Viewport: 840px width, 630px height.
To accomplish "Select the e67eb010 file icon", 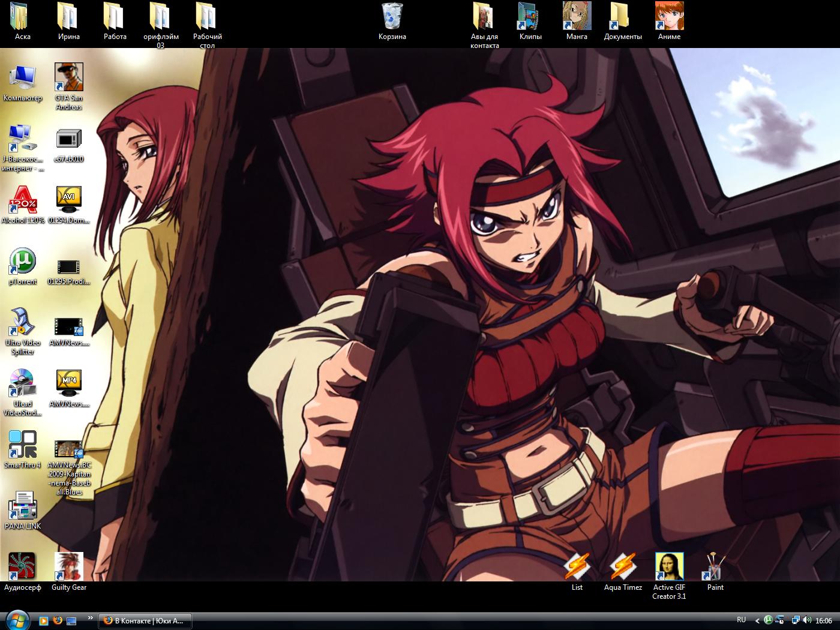I will pyautogui.click(x=68, y=144).
